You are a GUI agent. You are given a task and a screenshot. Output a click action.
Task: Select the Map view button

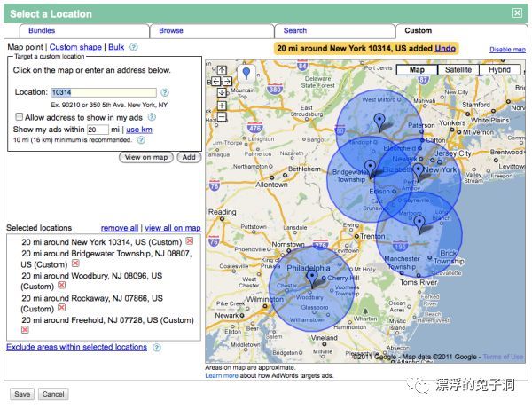(x=417, y=70)
